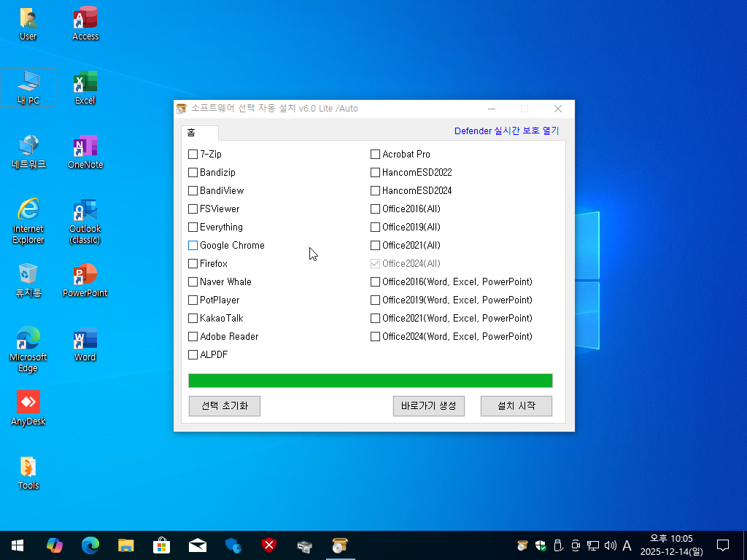747x560 pixels.
Task: Open the Excel desktop shortcut
Action: 85,87
